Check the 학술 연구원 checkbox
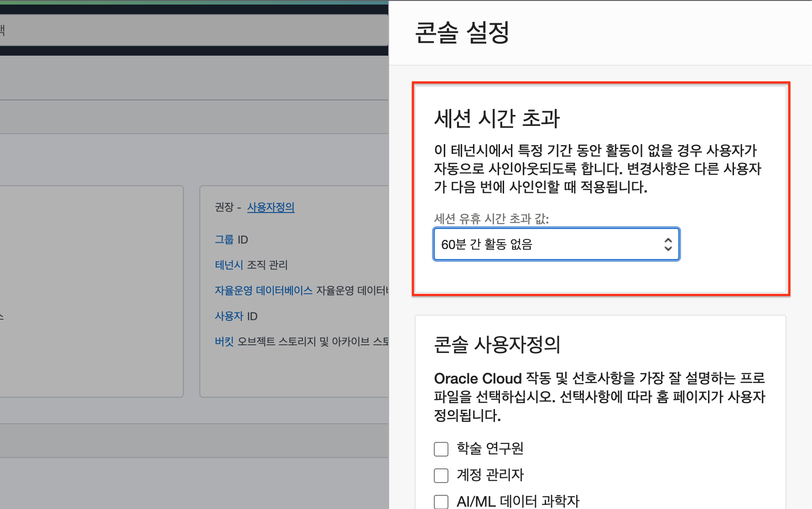The width and height of the screenshot is (812, 509). 441,449
